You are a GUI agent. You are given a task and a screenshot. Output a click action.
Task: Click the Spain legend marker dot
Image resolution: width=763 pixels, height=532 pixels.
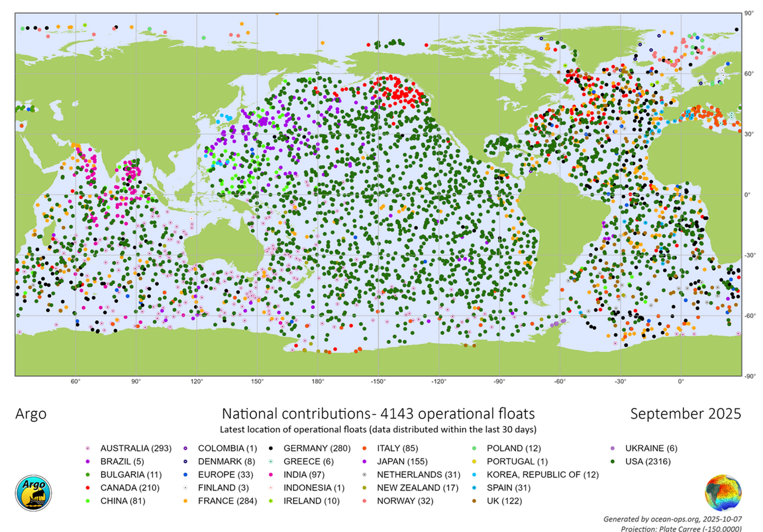474,488
